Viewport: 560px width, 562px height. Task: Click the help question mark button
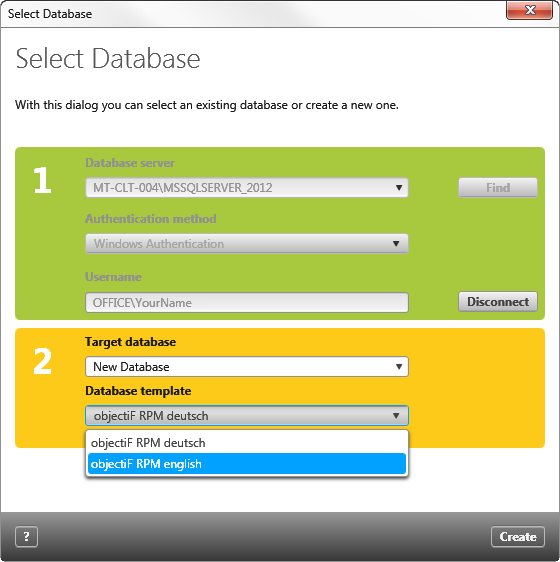26,536
